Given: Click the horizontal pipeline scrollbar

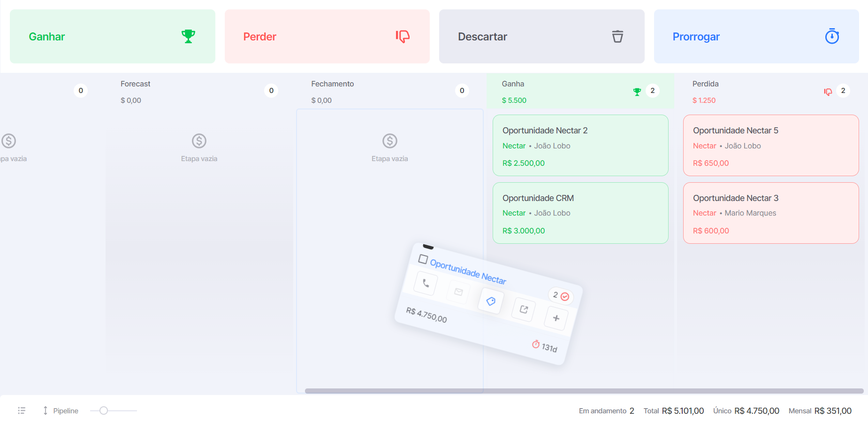Looking at the screenshot, I should coord(584,391).
